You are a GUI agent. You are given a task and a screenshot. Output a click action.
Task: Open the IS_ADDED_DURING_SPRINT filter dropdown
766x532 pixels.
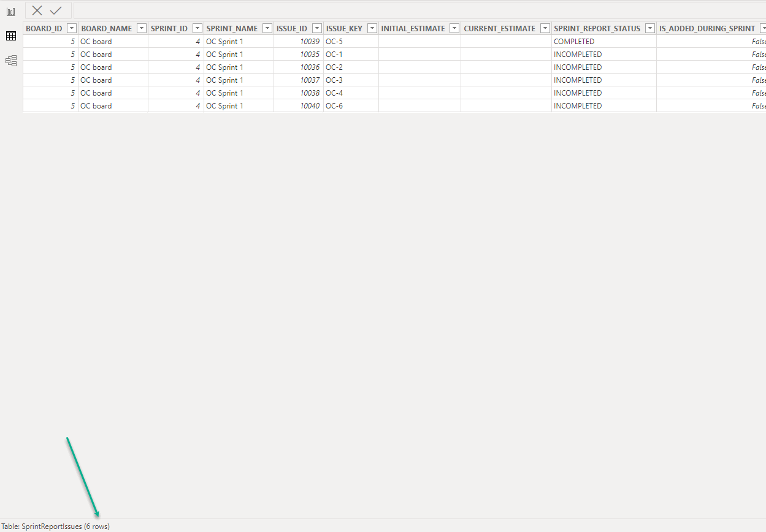pos(762,28)
